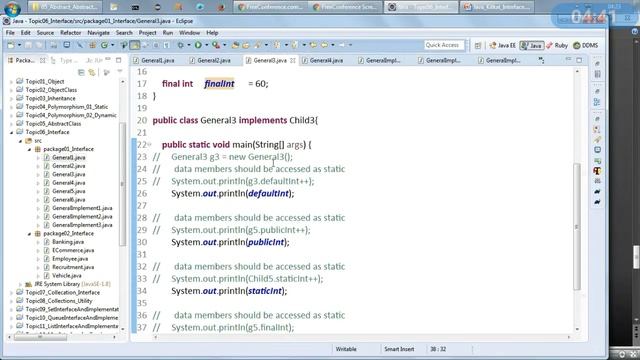
Task: Toggle the main method fold marker on line 22
Action: [x=150, y=144]
